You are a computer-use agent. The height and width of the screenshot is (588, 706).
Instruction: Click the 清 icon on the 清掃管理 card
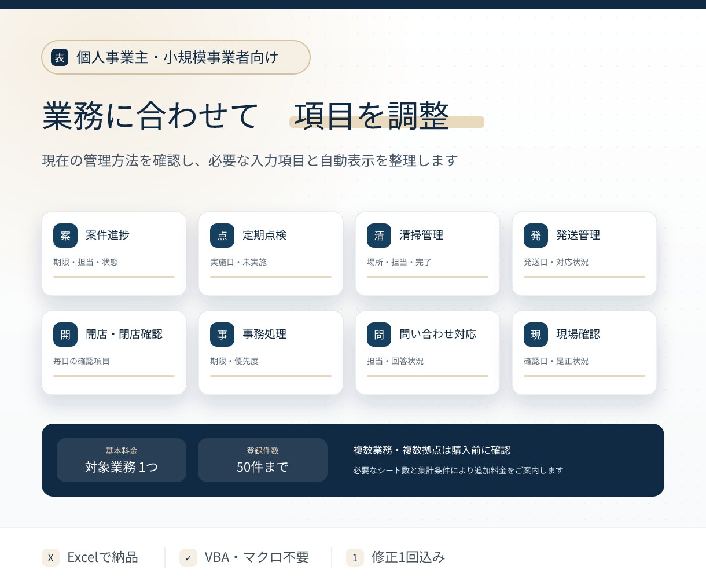(x=379, y=236)
